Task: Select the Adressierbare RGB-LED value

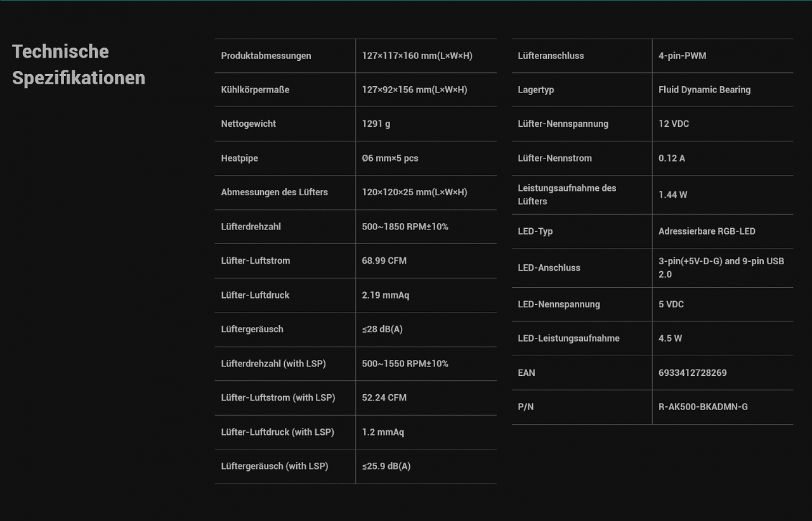Action: click(x=707, y=231)
